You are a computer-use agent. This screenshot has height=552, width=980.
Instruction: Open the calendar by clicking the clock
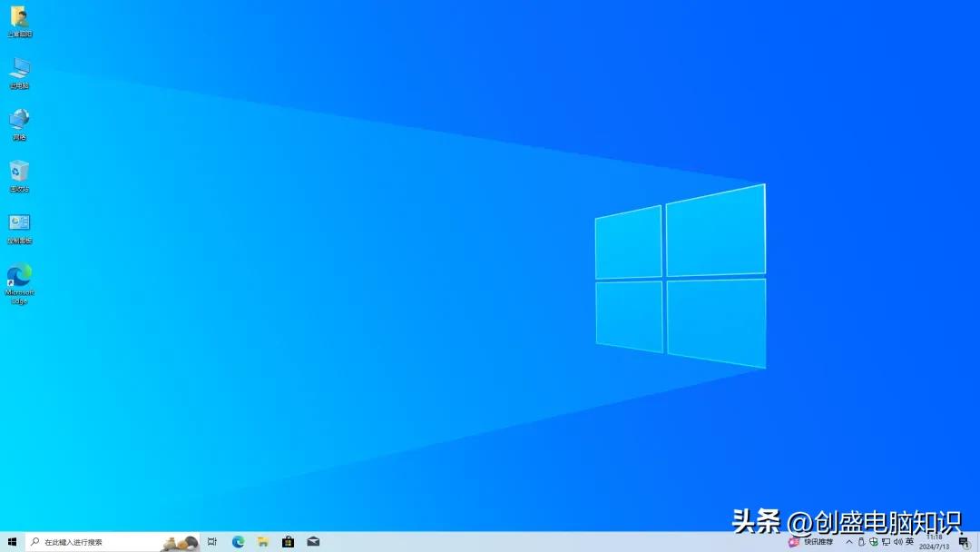[935, 542]
